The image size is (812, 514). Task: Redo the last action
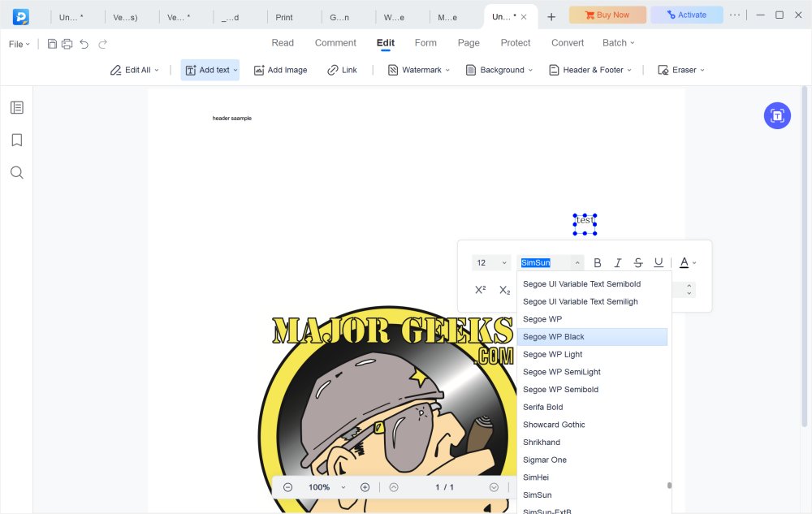coord(102,44)
